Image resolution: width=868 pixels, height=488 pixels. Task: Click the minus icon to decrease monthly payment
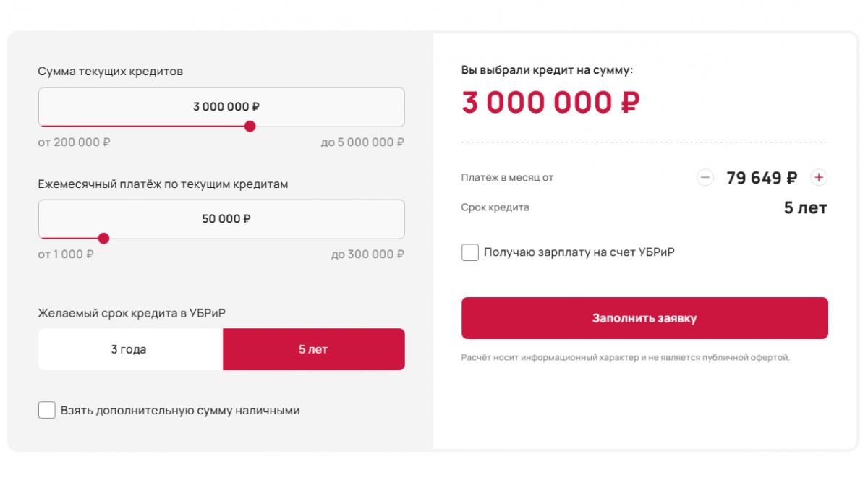point(705,177)
